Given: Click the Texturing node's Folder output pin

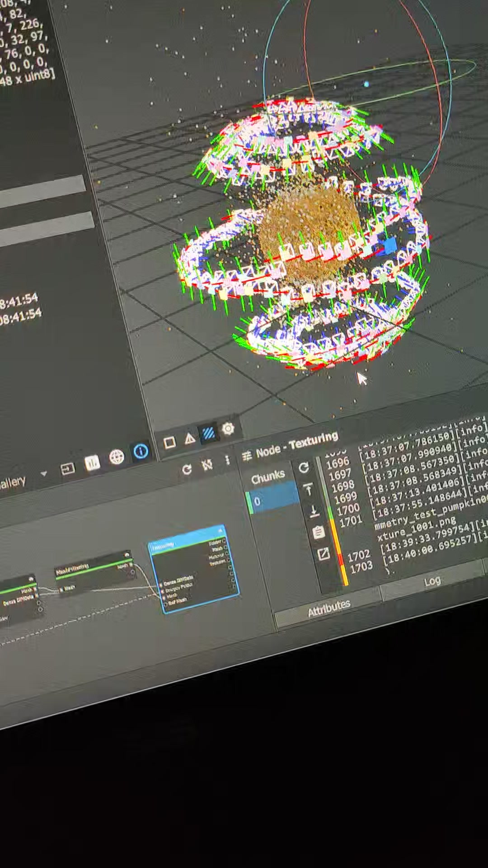Looking at the screenshot, I should pos(224,541).
